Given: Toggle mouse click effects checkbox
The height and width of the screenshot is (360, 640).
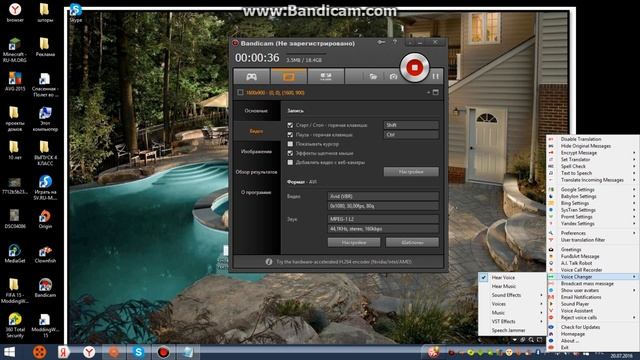Looking at the screenshot, I should (x=290, y=153).
